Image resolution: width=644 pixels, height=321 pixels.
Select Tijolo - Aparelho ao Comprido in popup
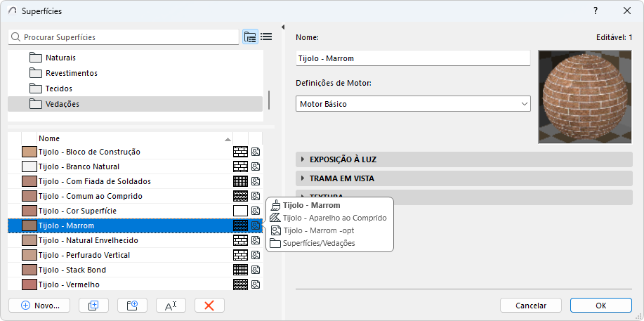pyautogui.click(x=334, y=218)
